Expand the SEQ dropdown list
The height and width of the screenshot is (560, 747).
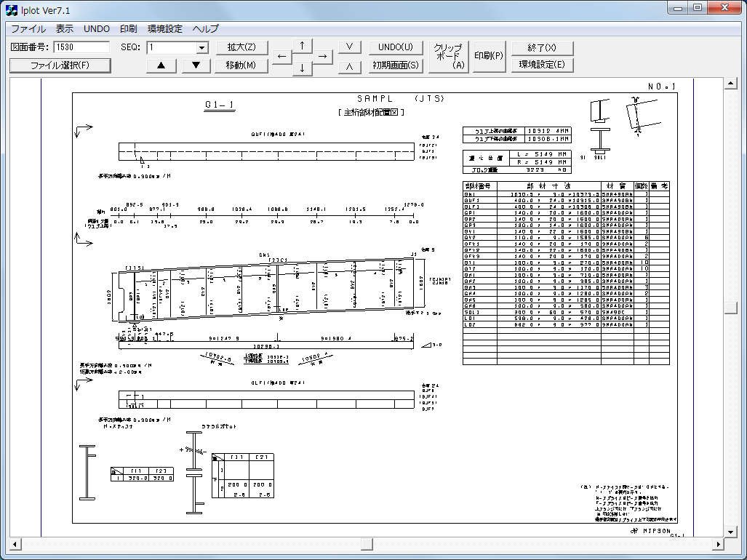pyautogui.click(x=202, y=48)
